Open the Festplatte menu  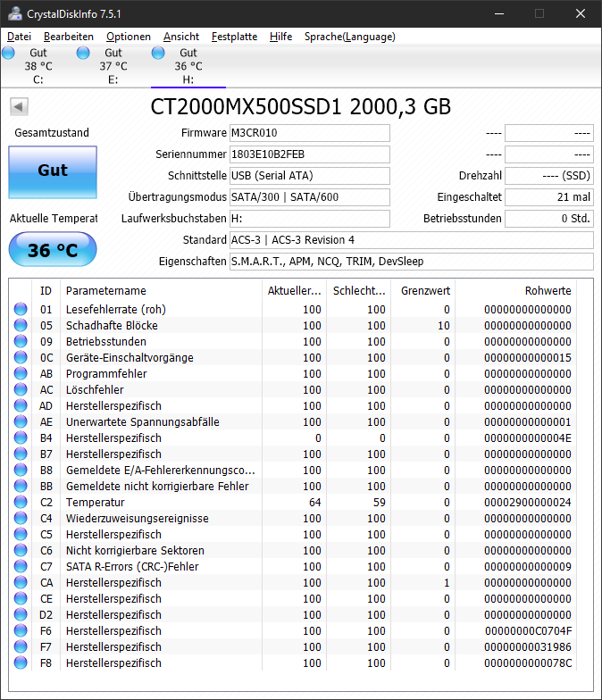tap(234, 37)
